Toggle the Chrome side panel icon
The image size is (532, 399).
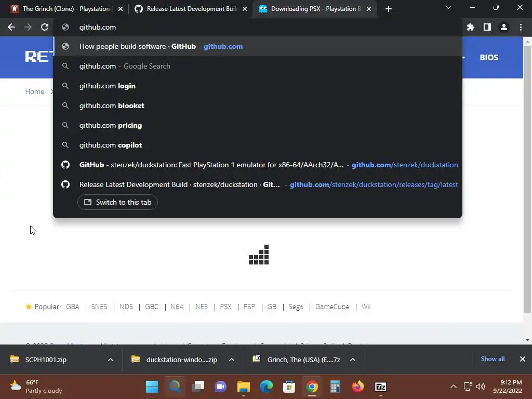click(487, 27)
